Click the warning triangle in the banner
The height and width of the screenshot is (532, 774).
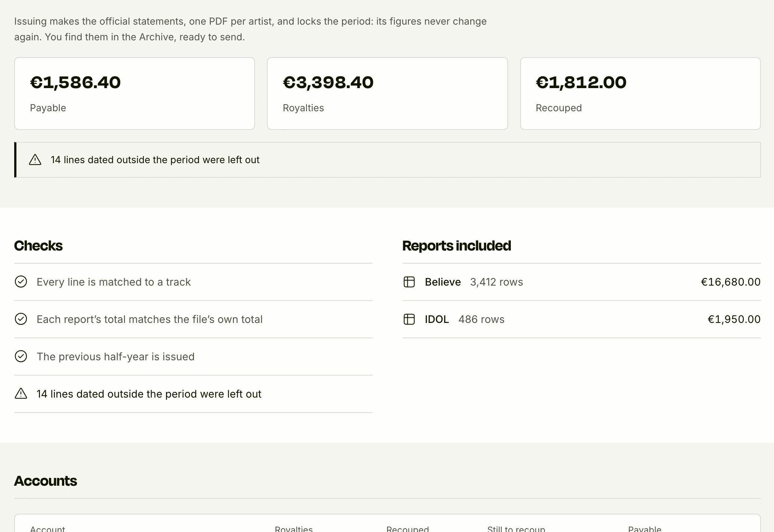click(x=35, y=160)
